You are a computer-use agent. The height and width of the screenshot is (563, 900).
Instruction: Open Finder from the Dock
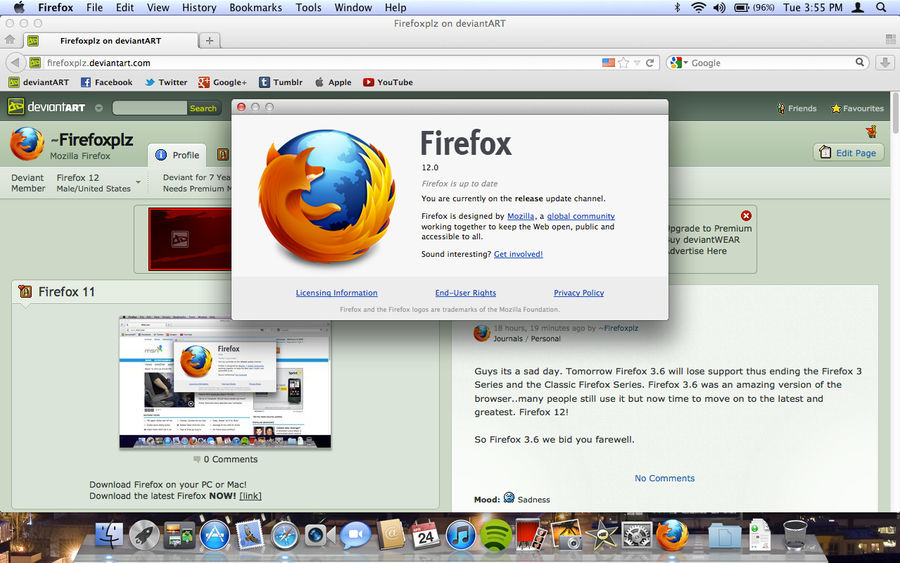point(108,535)
